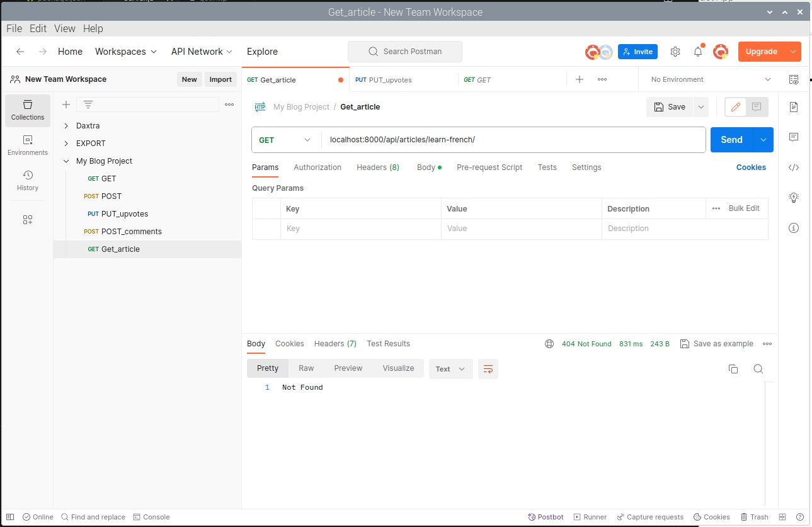Viewport: 812px width, 527px height.
Task: Open the notifications bell
Action: pyautogui.click(x=698, y=52)
